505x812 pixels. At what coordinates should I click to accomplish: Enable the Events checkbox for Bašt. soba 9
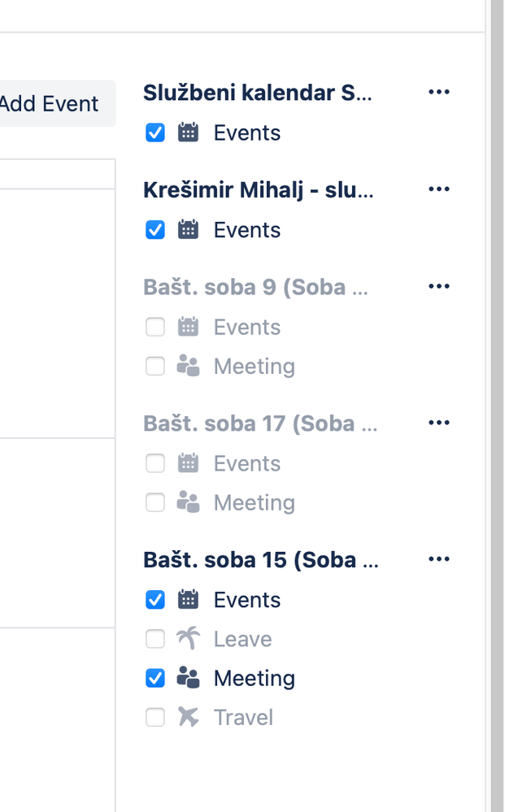(155, 327)
